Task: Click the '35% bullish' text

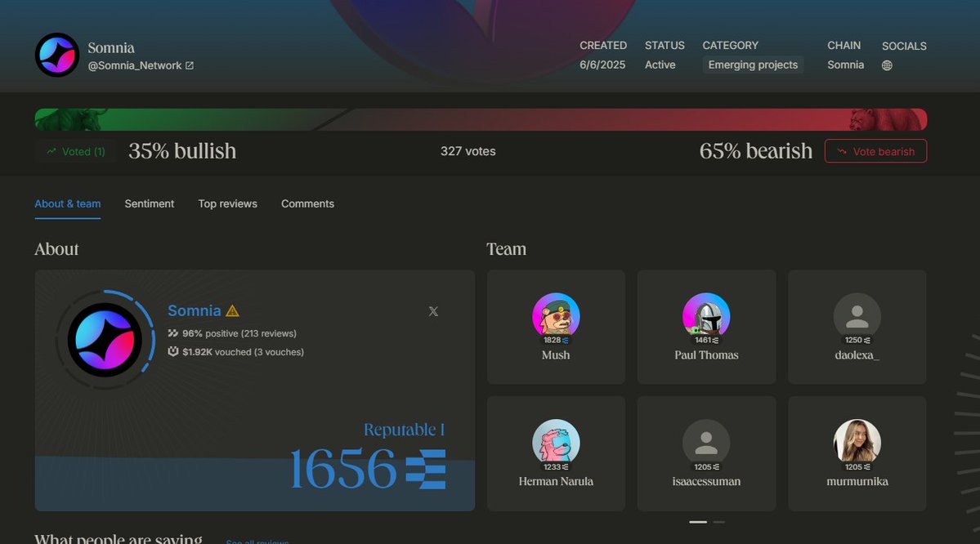Action: tap(182, 151)
